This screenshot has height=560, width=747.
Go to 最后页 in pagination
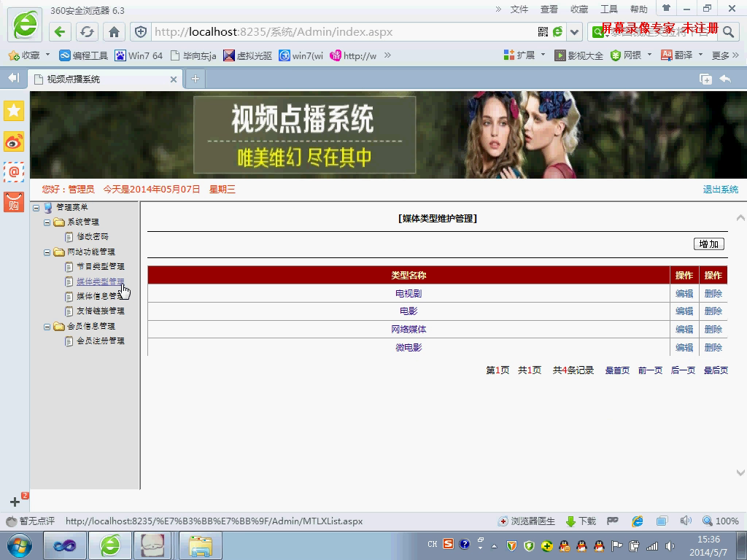click(716, 370)
